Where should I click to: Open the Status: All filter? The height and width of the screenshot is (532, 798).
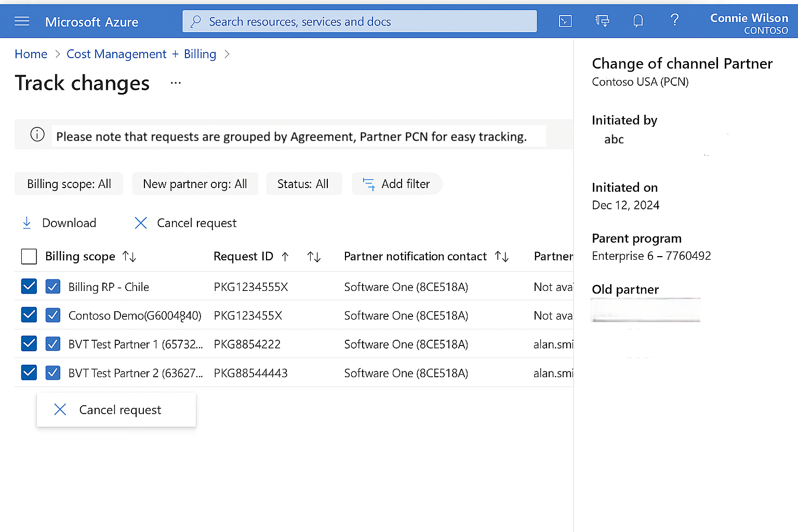coord(303,184)
